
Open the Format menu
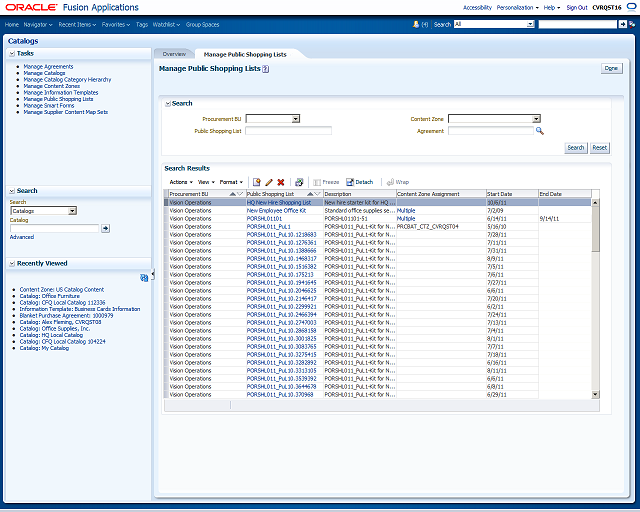point(231,182)
